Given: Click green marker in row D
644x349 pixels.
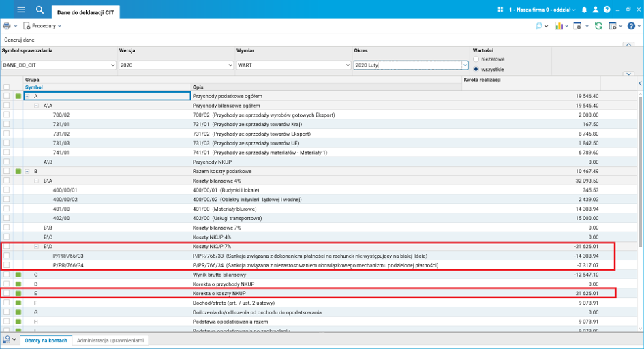Looking at the screenshot, I should point(18,284).
